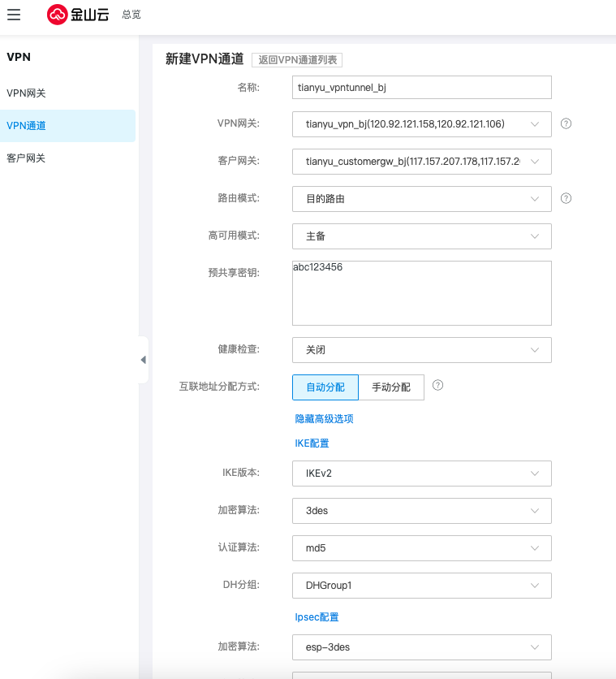Screen dimensions: 616x679
Task: Click the Kingsoft Cloud logo
Action: coord(78,15)
